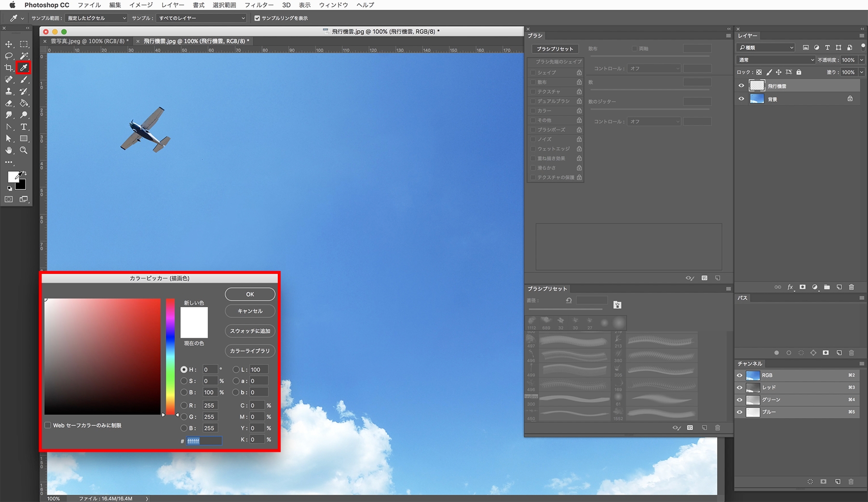868x502 pixels.
Task: Uncheck サンプルリングを表示 checkbox
Action: [257, 18]
